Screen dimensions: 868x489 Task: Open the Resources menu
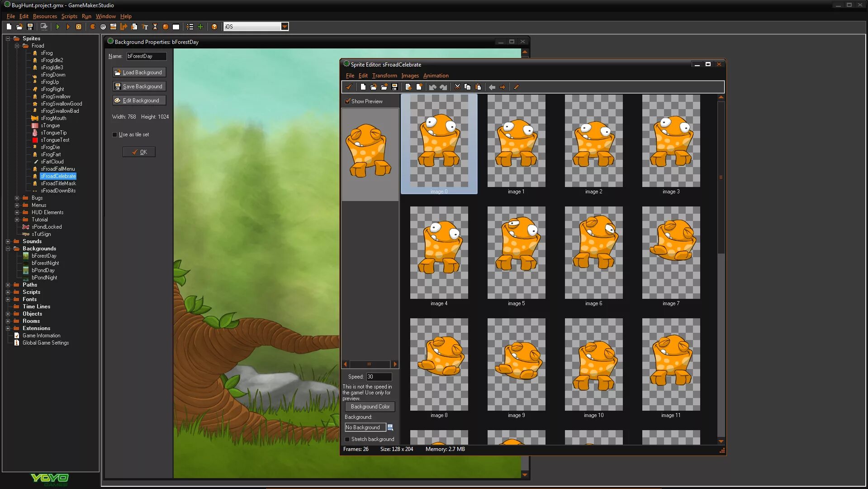coord(45,16)
